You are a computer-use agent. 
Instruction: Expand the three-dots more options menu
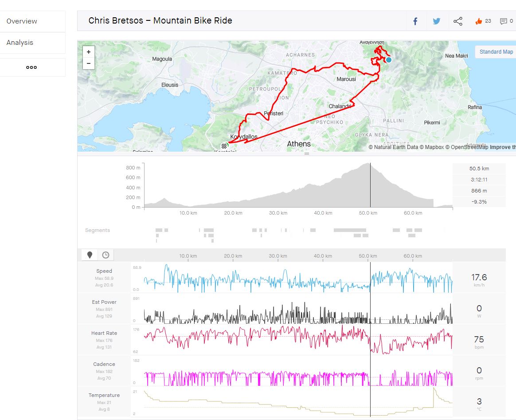click(31, 67)
